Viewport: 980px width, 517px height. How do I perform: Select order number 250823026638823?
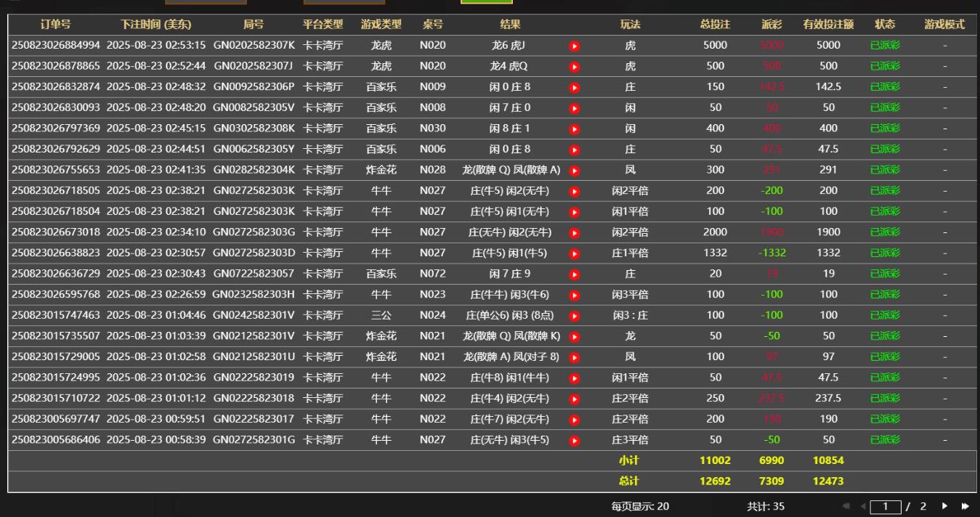point(56,253)
